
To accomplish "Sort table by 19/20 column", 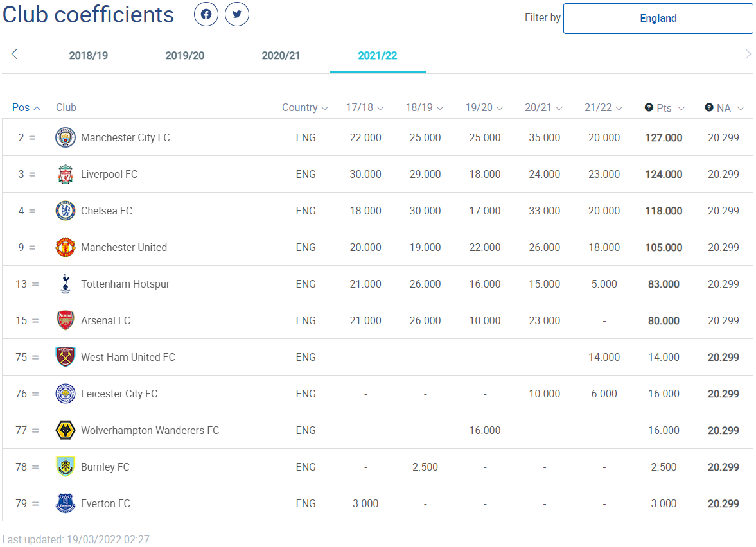I will [484, 107].
